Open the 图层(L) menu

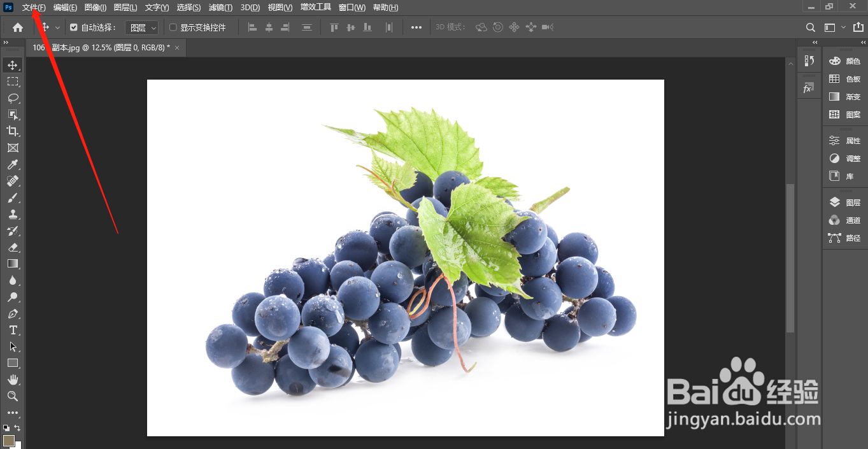[125, 8]
